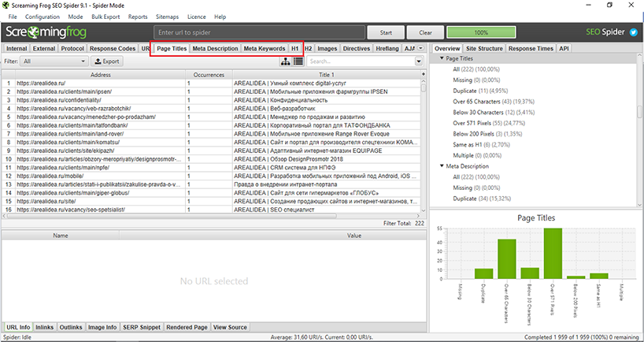Screen dimensions: 644x342
Task: Sort by the Address column header
Action: click(101, 75)
